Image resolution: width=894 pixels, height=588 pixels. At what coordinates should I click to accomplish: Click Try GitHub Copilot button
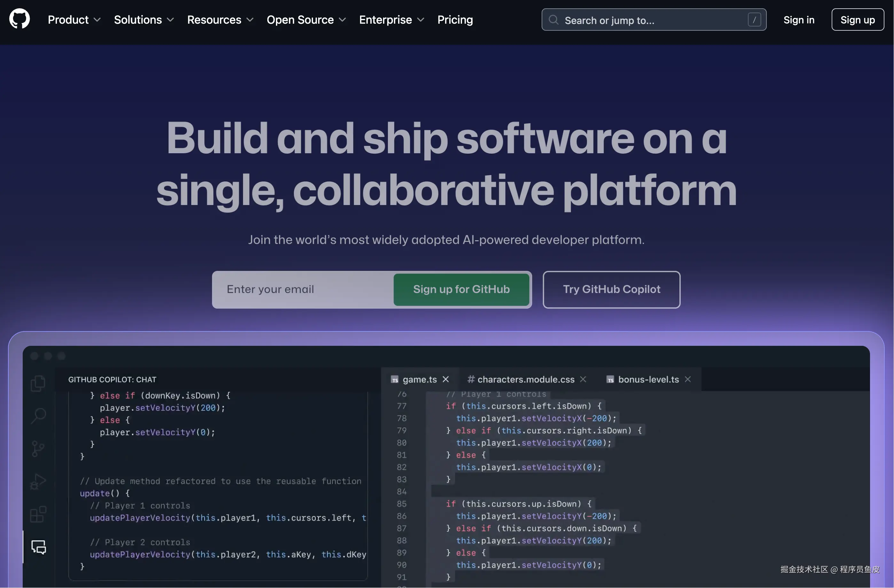point(611,289)
